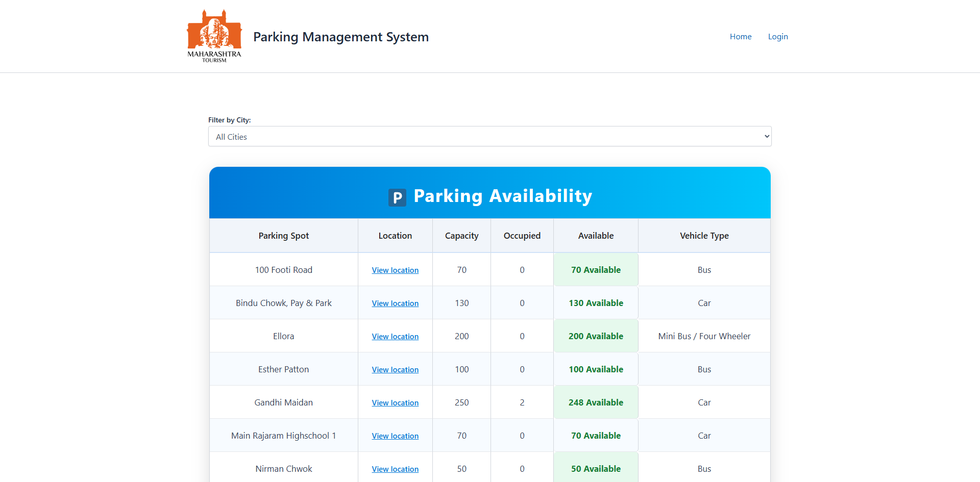
Task: Go to the Home page
Action: pos(741,36)
